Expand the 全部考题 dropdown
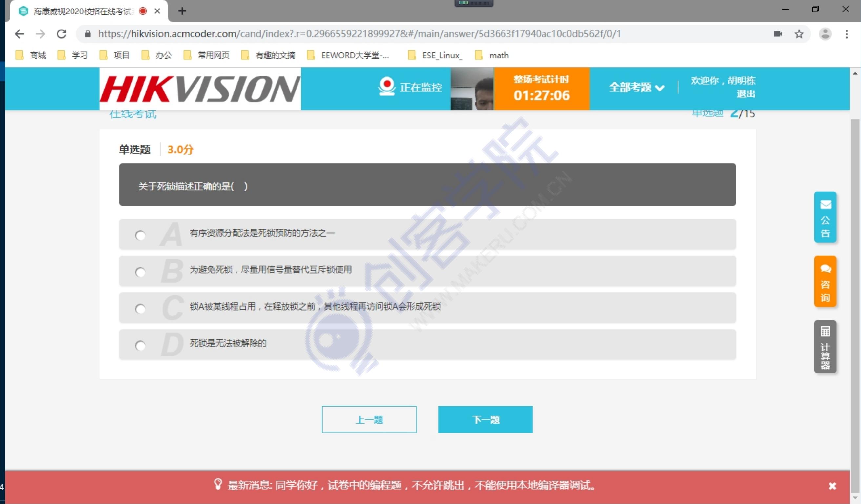This screenshot has width=861, height=504. click(637, 88)
